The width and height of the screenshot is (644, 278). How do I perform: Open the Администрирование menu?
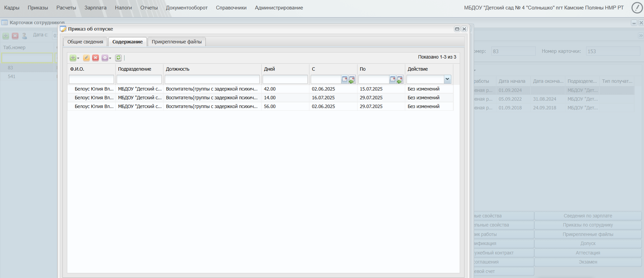pyautogui.click(x=279, y=8)
